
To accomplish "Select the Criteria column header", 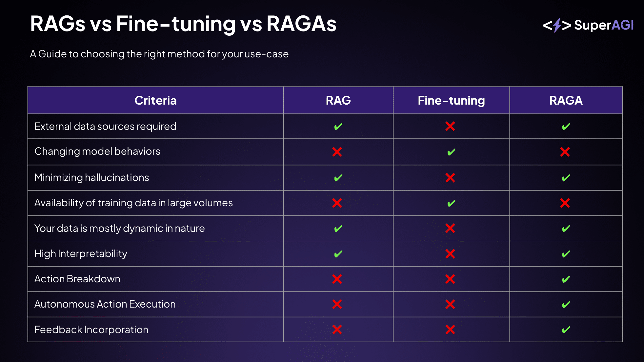I will 155,100.
